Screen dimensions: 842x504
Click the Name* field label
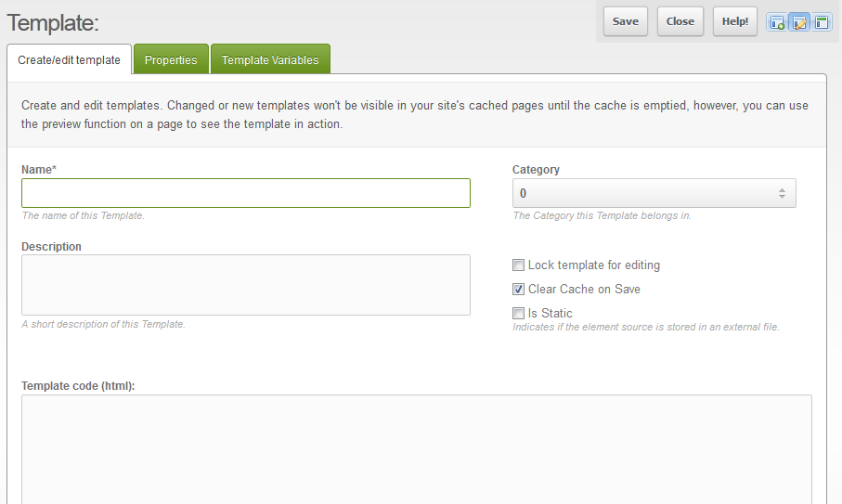coord(40,170)
